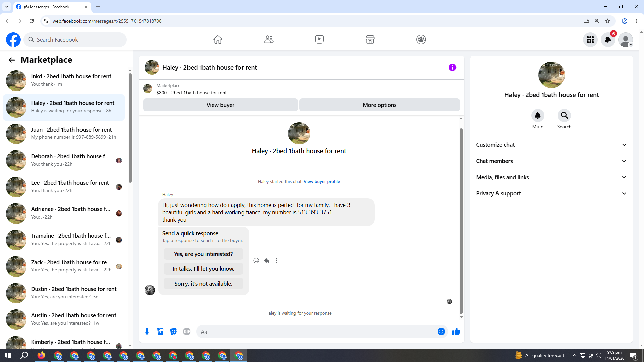The height and width of the screenshot is (362, 644).
Task: Send quick response "Sorry, it's not available."
Action: point(203,284)
